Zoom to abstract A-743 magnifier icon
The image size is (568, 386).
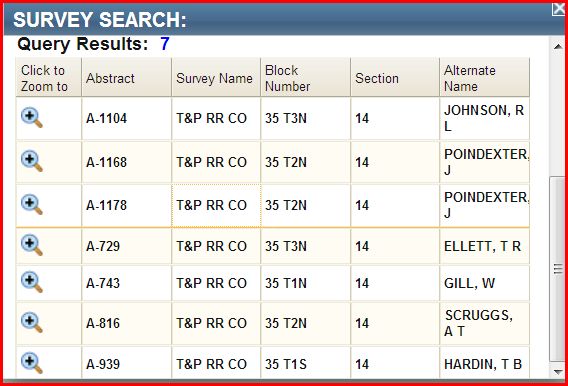(32, 282)
